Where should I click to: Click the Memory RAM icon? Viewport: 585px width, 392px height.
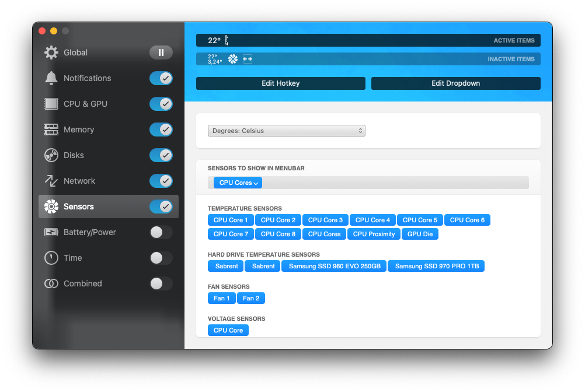pyautogui.click(x=51, y=129)
